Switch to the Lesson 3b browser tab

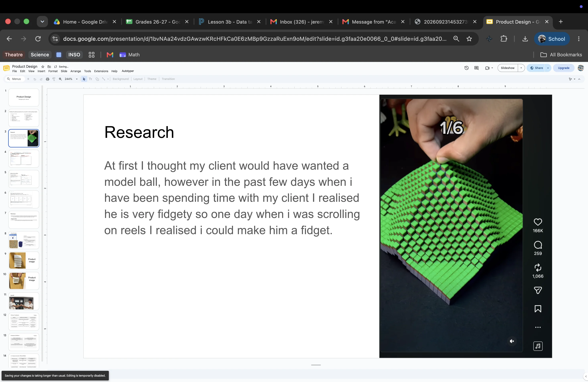(x=230, y=22)
